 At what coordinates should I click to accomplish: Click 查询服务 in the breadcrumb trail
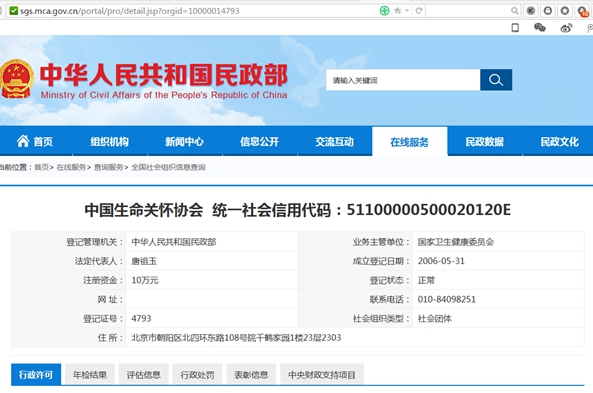click(109, 167)
